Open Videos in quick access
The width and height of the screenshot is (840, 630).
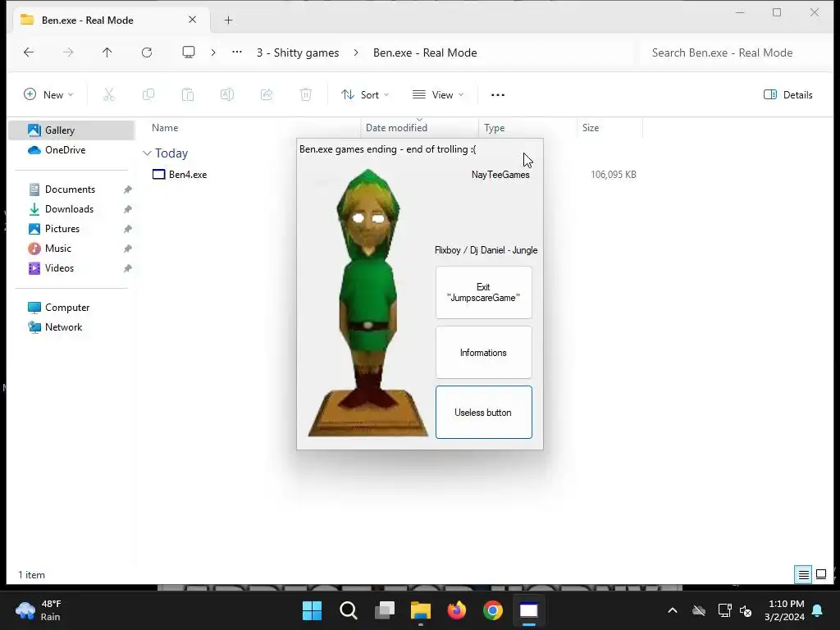click(59, 268)
